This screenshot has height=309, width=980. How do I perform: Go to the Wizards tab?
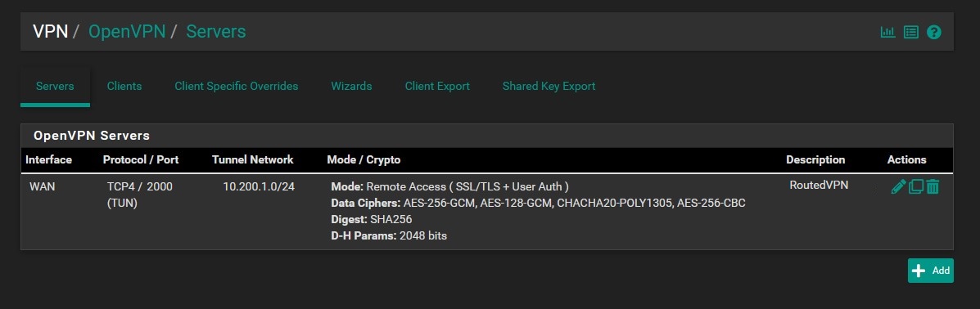pyautogui.click(x=351, y=86)
